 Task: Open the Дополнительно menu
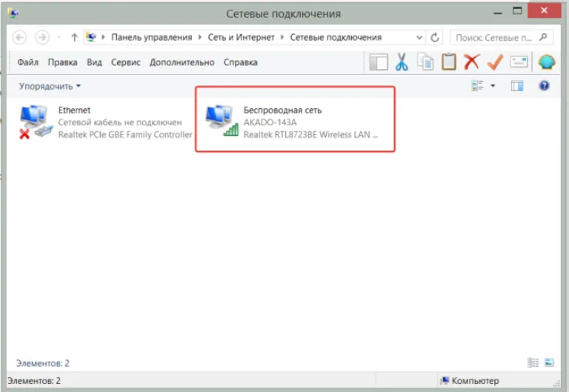click(182, 62)
